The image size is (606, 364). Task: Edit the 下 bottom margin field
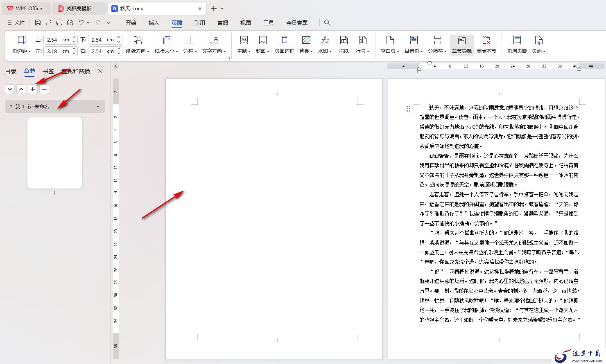coord(105,40)
